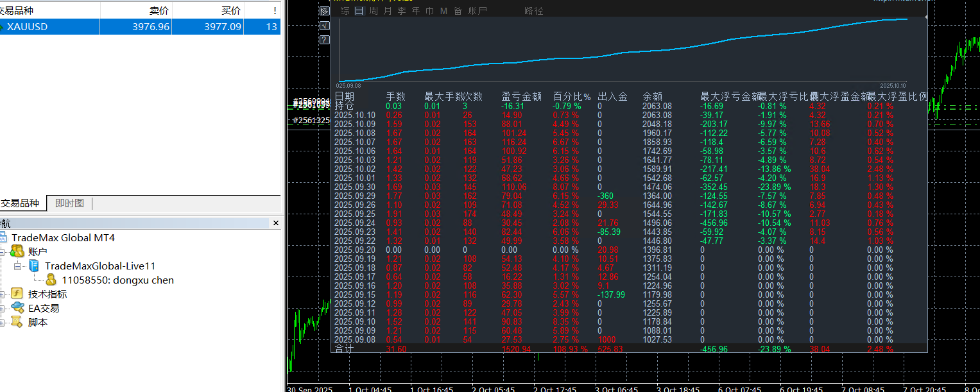Click the 日期 column header
The height and width of the screenshot is (392, 980).
344,96
